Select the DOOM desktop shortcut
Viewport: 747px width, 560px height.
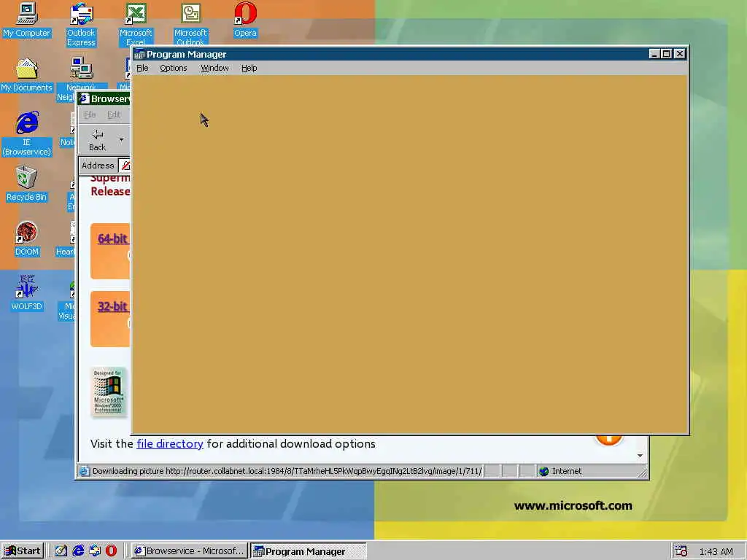pos(26,239)
